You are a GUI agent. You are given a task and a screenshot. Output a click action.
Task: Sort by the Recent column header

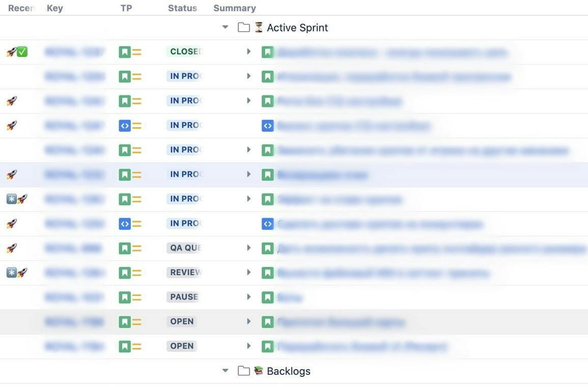(21, 8)
